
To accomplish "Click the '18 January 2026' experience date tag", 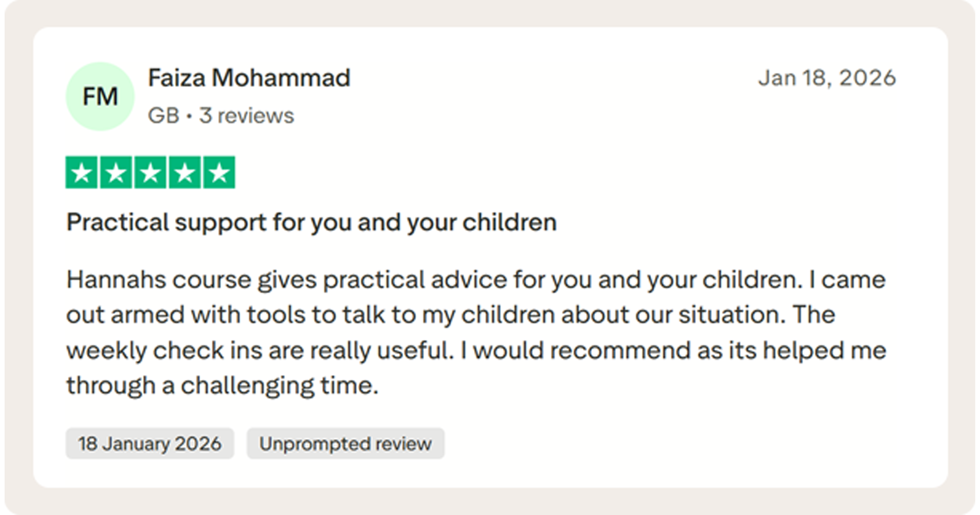I will click(x=150, y=443).
